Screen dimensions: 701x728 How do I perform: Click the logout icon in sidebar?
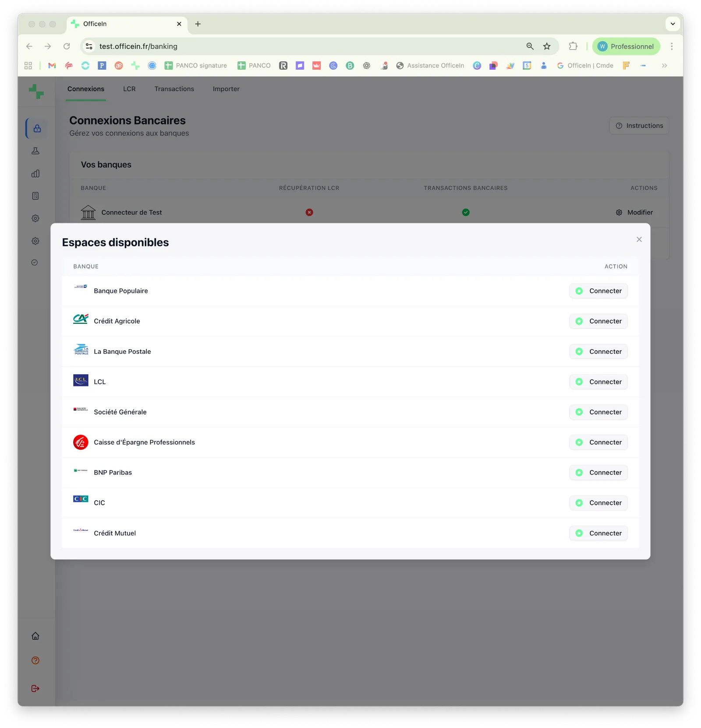pyautogui.click(x=35, y=689)
